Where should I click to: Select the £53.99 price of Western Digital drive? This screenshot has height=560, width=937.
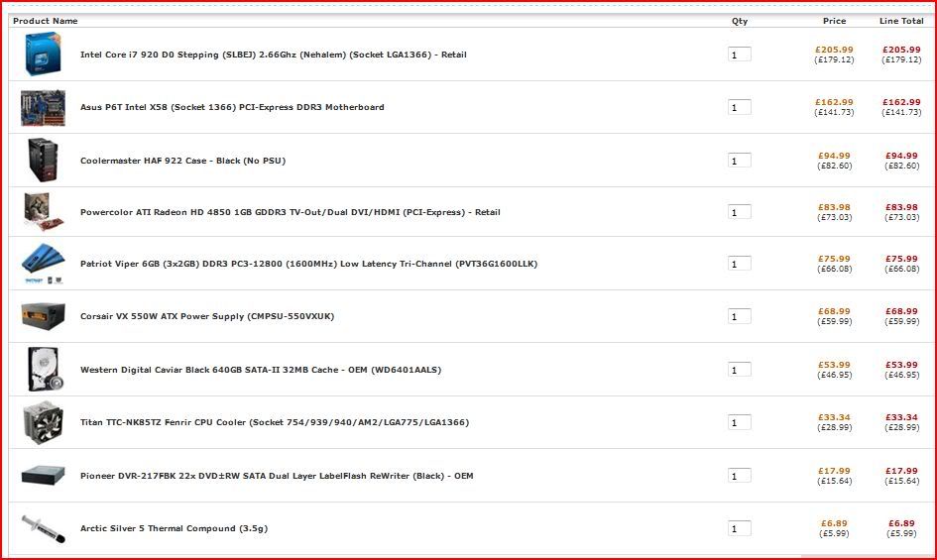click(x=834, y=365)
